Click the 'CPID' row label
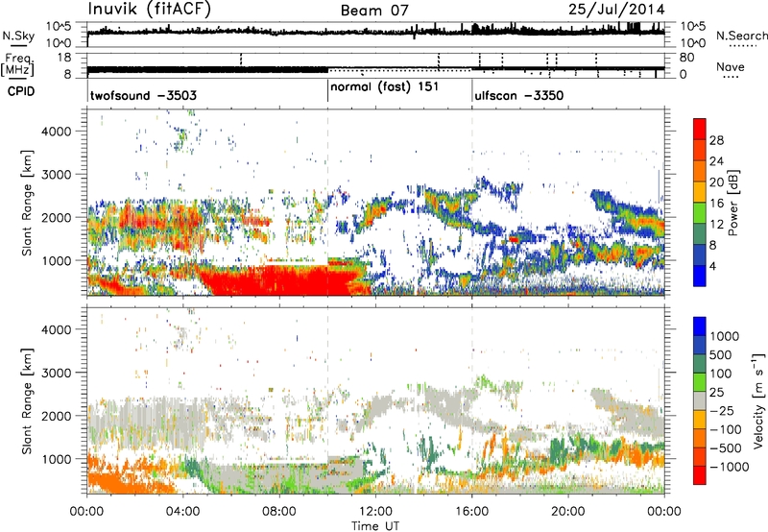 click(x=21, y=91)
